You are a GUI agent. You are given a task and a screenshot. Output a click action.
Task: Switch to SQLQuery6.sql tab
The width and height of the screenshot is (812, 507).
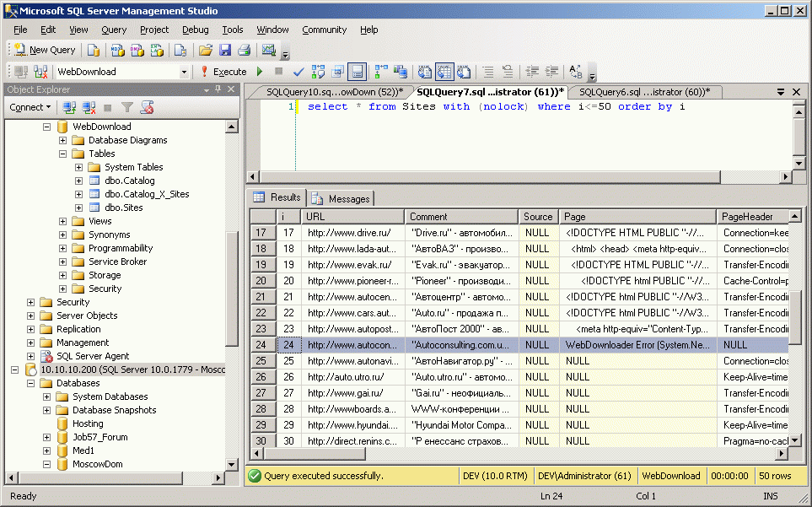click(644, 92)
